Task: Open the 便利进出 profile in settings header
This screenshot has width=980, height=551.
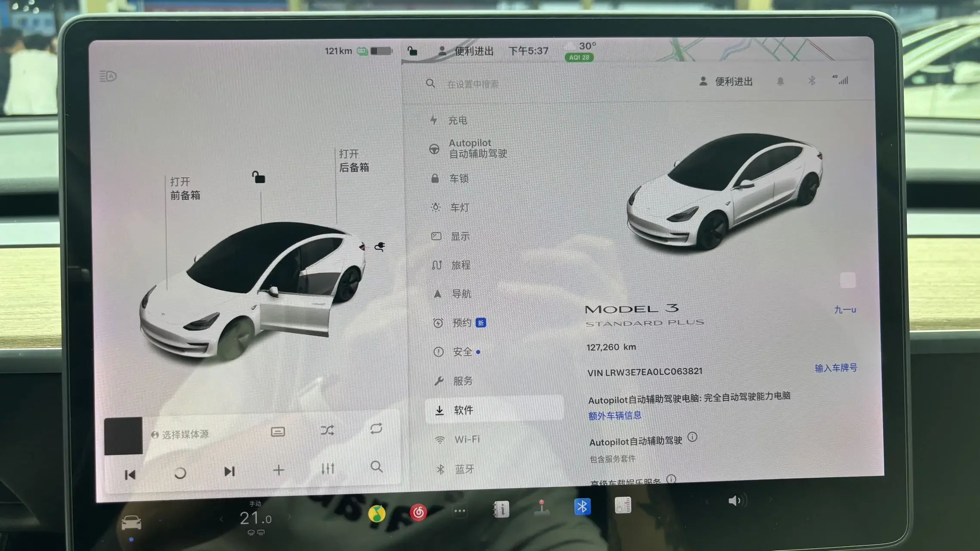Action: pyautogui.click(x=726, y=81)
